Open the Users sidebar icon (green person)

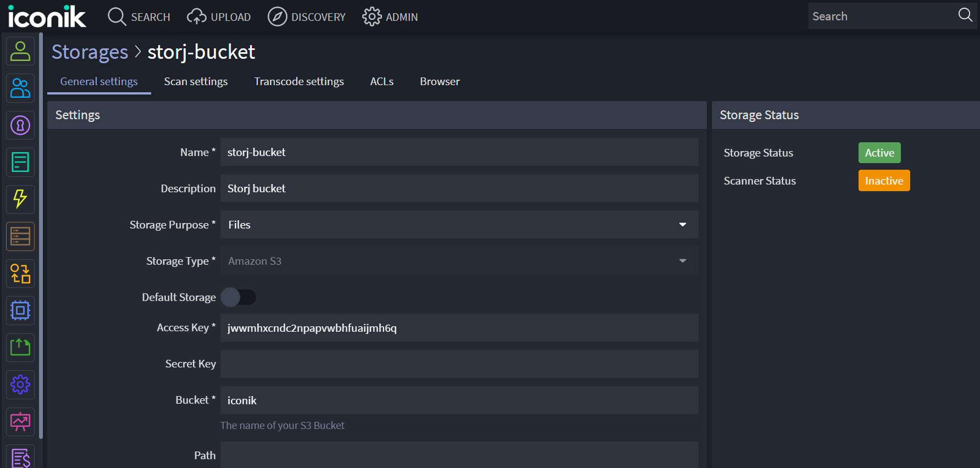click(20, 51)
